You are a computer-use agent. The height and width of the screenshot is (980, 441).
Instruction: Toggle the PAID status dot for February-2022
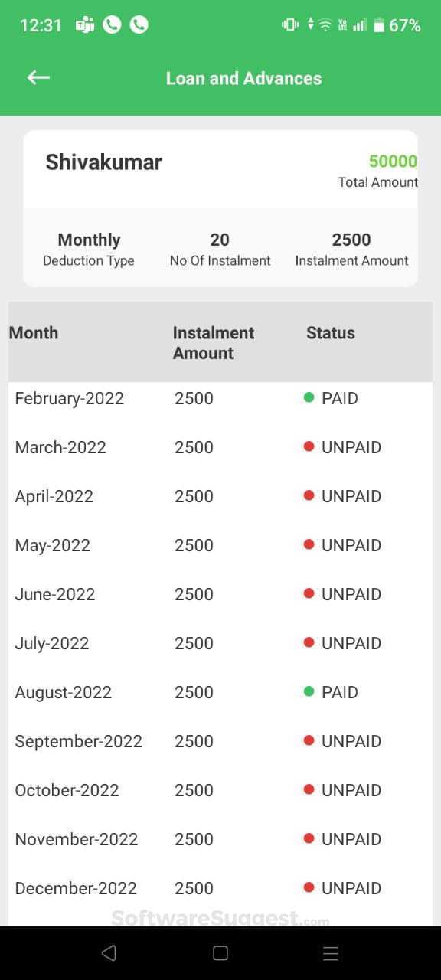pos(310,398)
